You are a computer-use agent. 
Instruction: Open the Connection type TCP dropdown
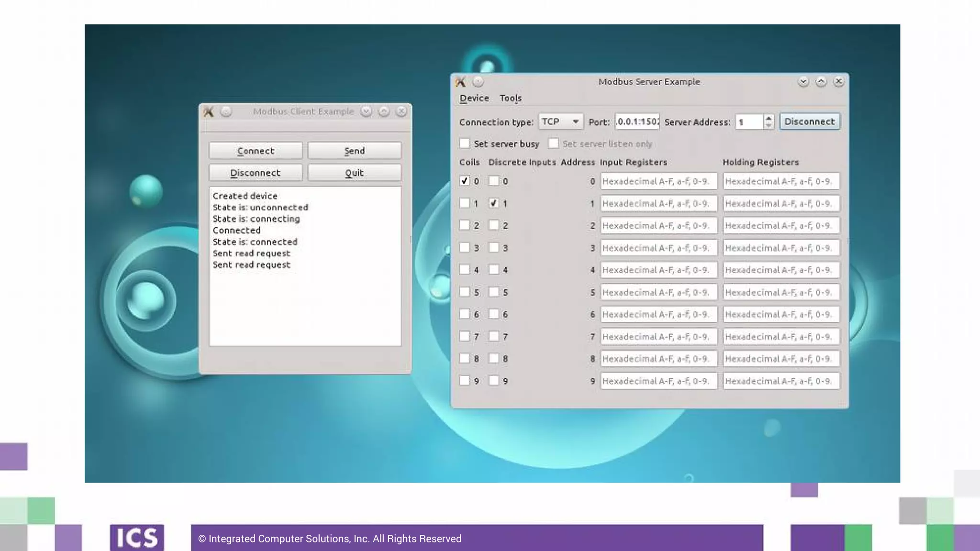pos(560,121)
